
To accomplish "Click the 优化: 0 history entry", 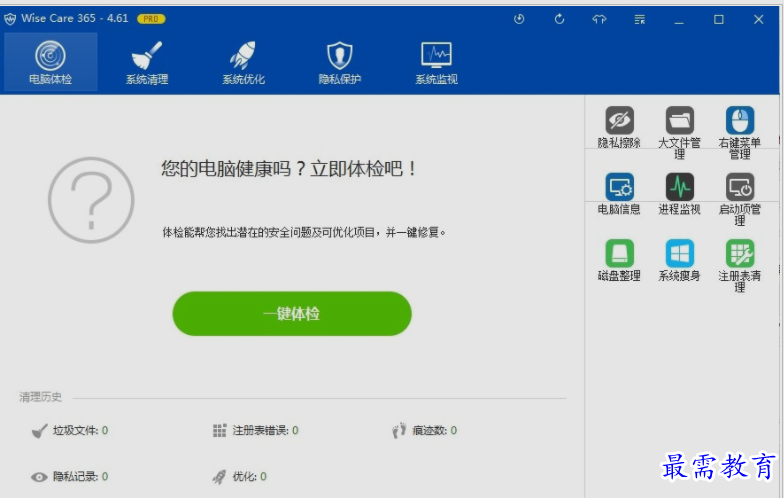I will [x=240, y=477].
